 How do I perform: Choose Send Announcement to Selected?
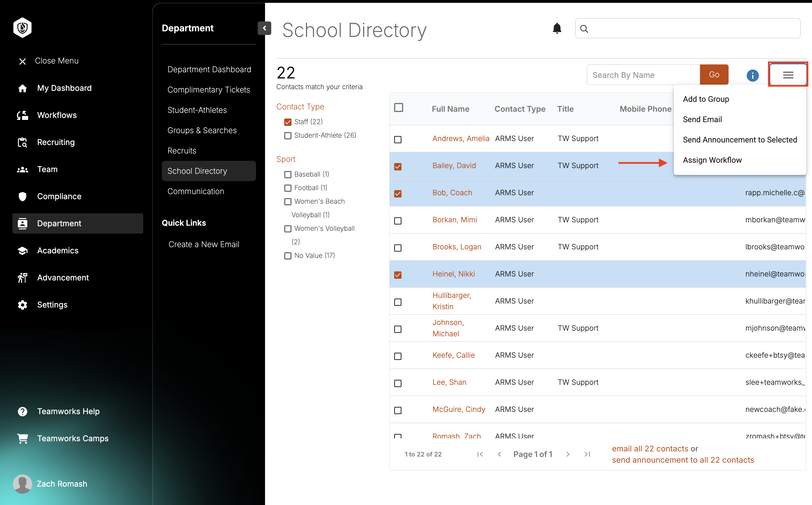740,140
